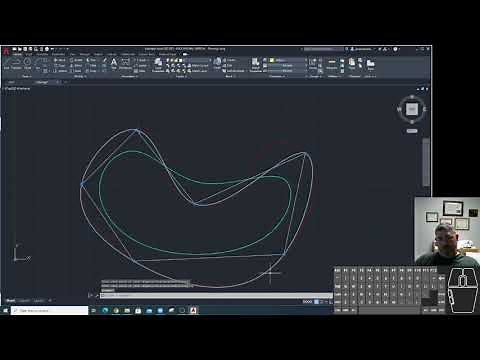This screenshot has height=360, width=480.
Task: Click the Windows taskbar search box
Action: (49, 310)
